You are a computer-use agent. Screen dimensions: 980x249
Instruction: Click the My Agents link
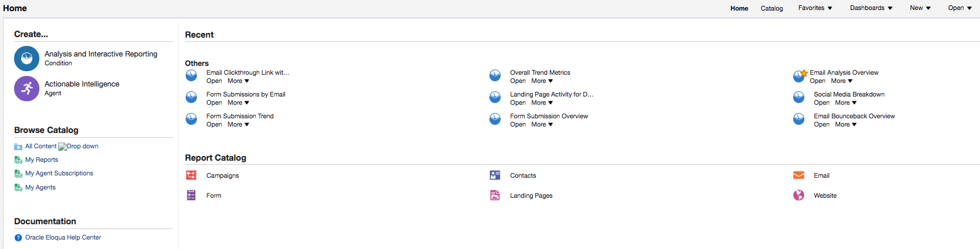click(x=41, y=188)
